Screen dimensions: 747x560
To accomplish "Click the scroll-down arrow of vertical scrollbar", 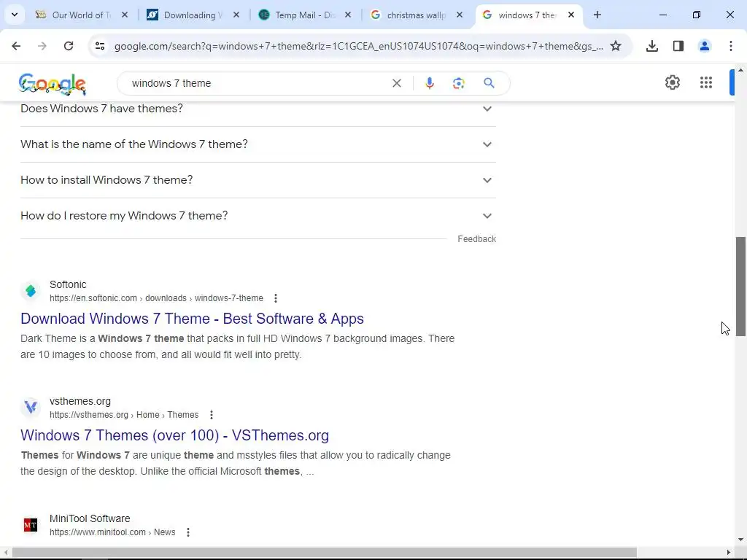I will 740,540.
